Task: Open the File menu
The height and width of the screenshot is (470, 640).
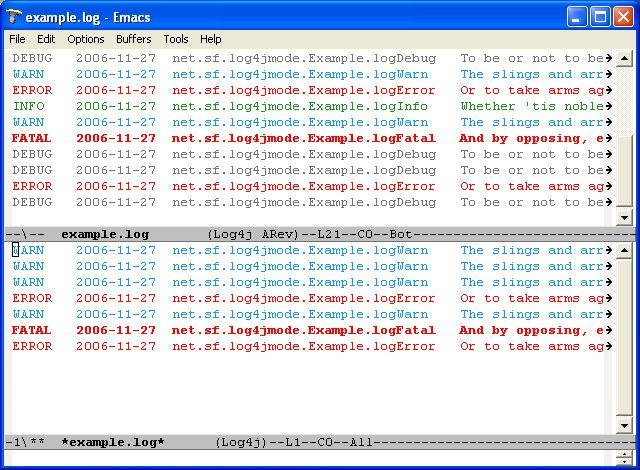Action: point(17,39)
